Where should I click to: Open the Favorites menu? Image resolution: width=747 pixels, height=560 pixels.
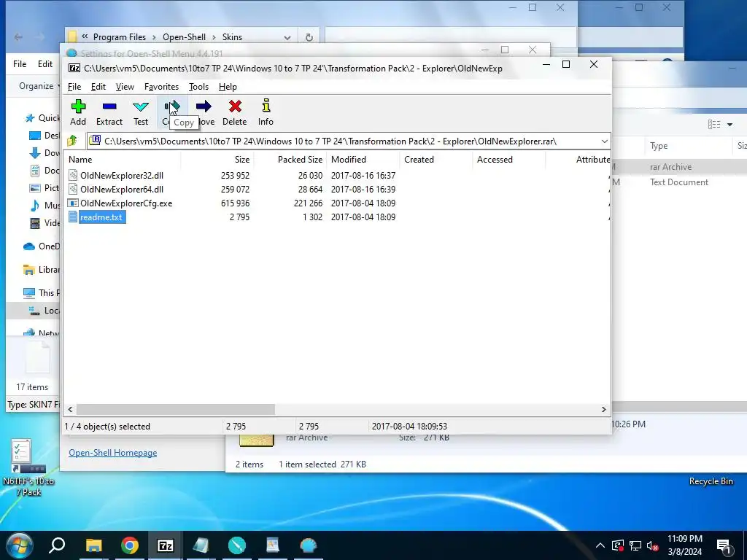tap(161, 87)
